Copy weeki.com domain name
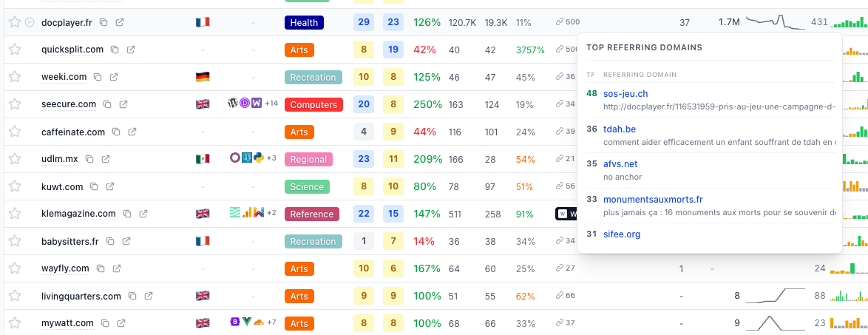This screenshot has height=335, width=868. tap(98, 77)
